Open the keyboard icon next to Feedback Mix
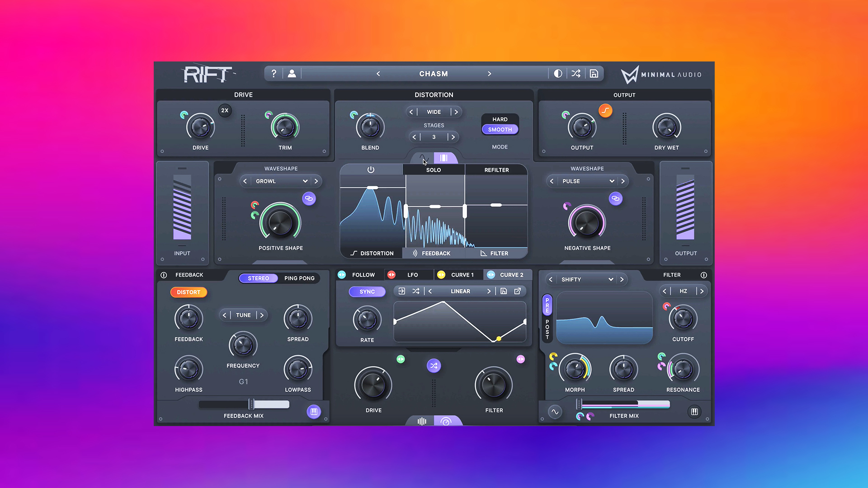This screenshot has height=488, width=868. [x=314, y=411]
